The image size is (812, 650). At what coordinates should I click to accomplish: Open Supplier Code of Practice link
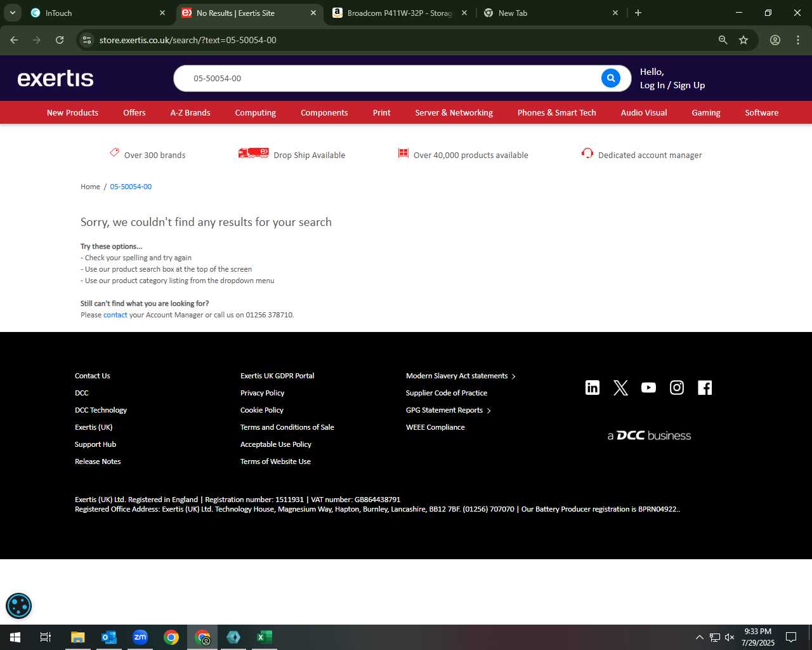447,393
